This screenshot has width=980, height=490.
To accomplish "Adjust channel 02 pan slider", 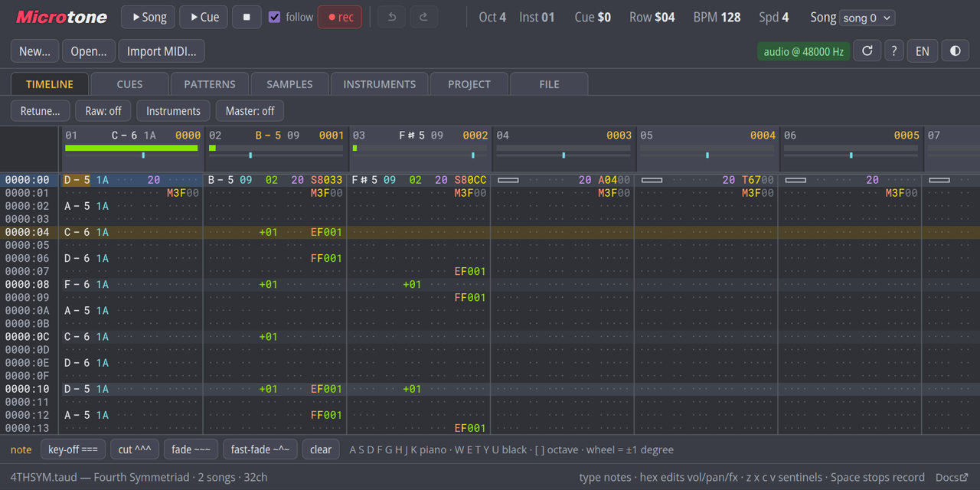I will (276, 155).
